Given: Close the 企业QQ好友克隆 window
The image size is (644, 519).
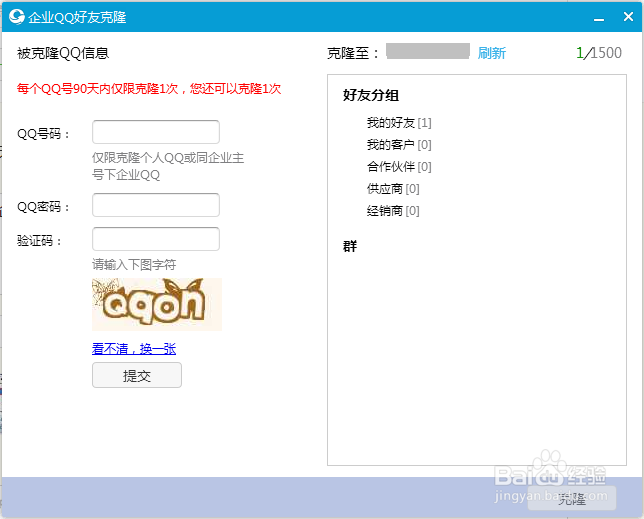Looking at the screenshot, I should pyautogui.click(x=628, y=17).
